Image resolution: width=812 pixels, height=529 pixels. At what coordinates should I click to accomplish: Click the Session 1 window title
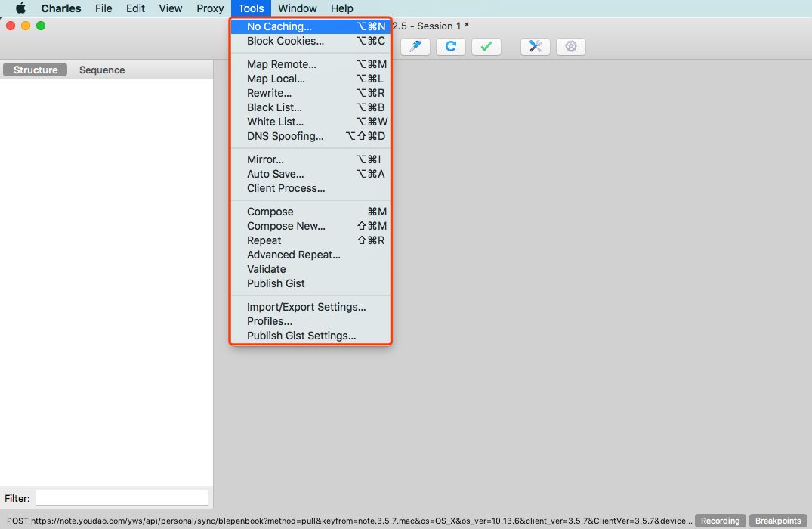[431, 26]
